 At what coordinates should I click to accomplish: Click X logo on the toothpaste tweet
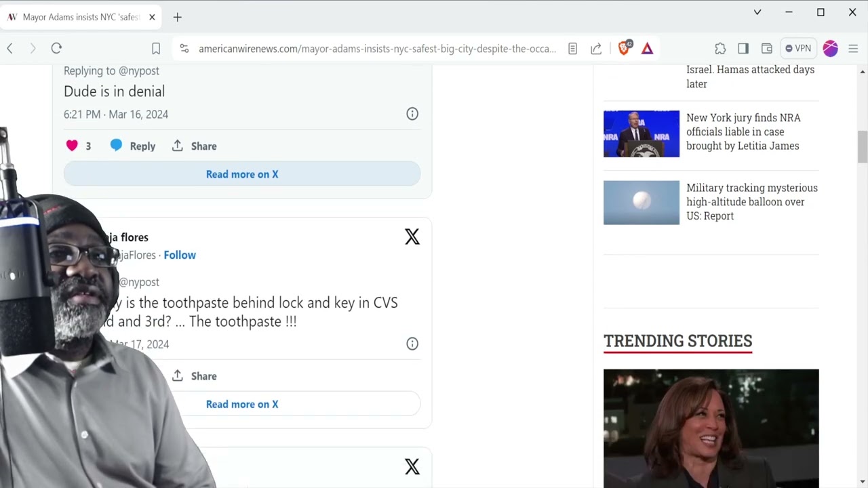(412, 237)
